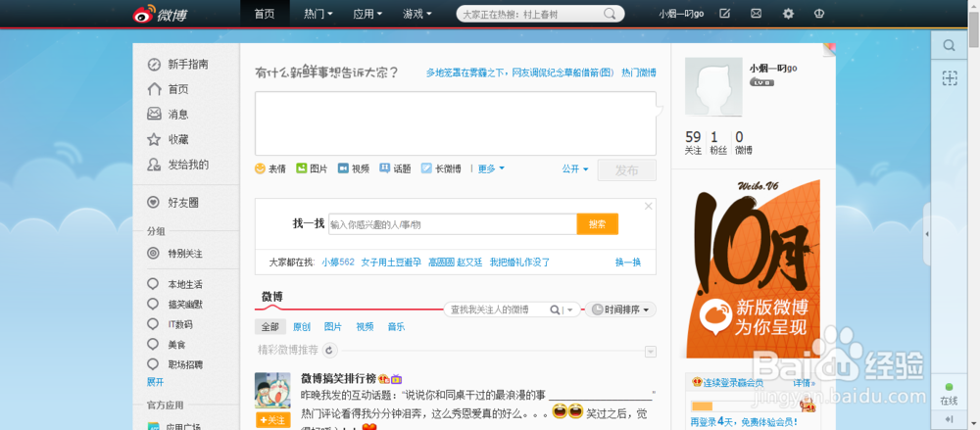
Task: Select 全部 filter tab
Action: point(270,327)
